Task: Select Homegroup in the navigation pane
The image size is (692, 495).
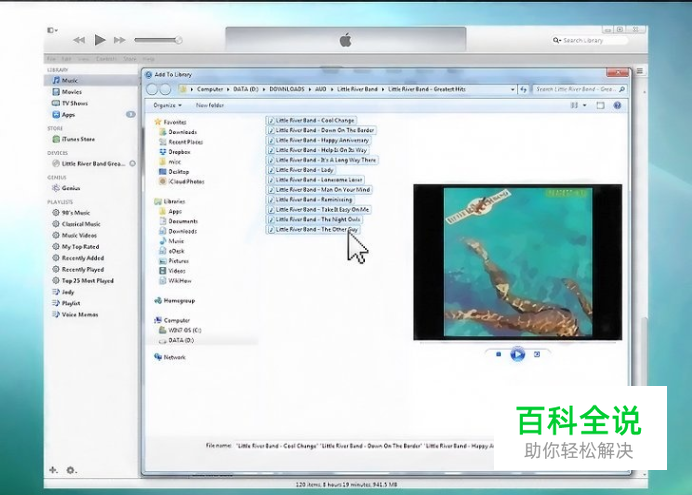Action: coord(175,301)
